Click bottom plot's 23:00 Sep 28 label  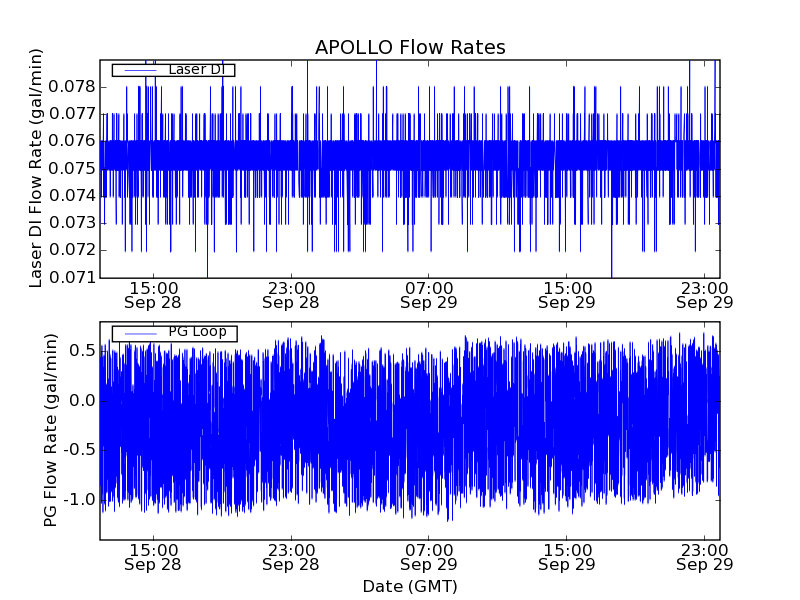pos(291,558)
